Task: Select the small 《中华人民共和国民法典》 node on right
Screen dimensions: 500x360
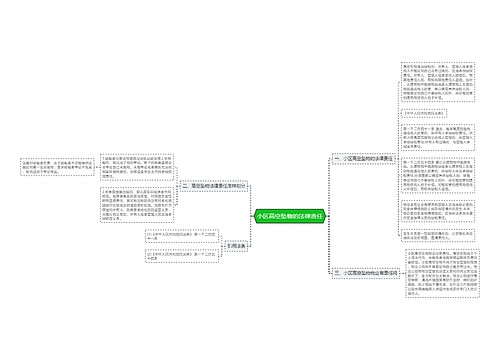Action: (424, 113)
